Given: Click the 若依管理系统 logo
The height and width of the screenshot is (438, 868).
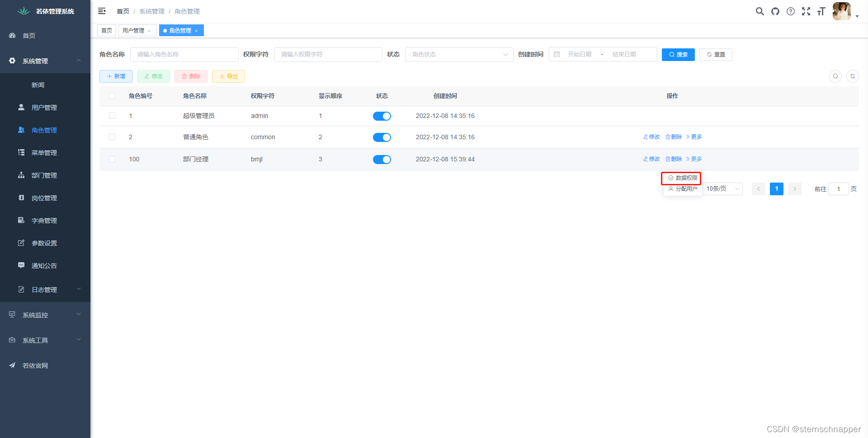Looking at the screenshot, I should [x=45, y=11].
